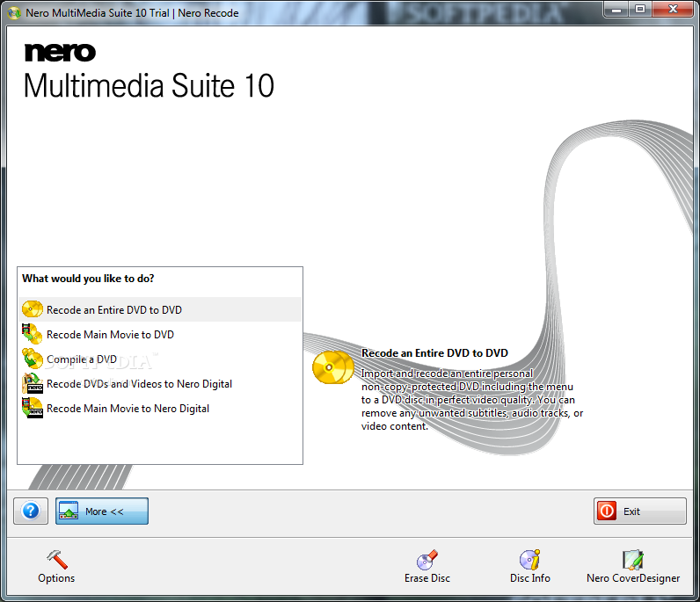Open the Disc Info icon
The width and height of the screenshot is (700, 602).
click(530, 560)
